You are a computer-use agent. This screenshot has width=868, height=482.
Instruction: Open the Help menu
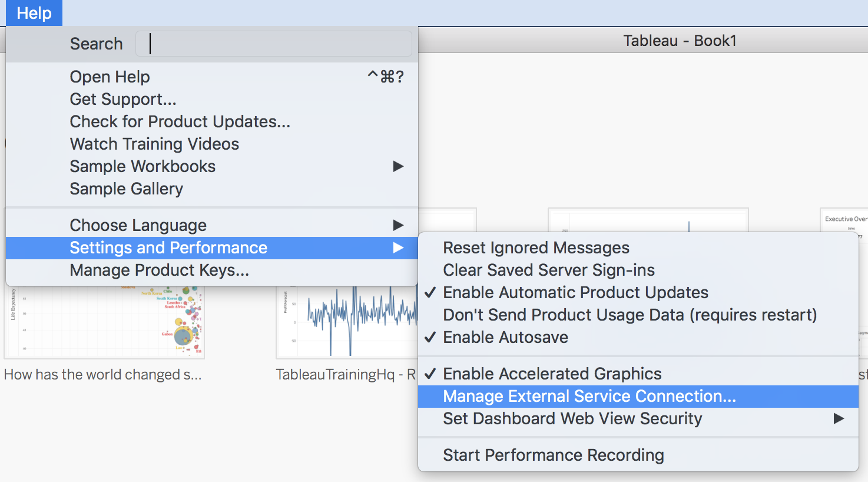tap(33, 12)
